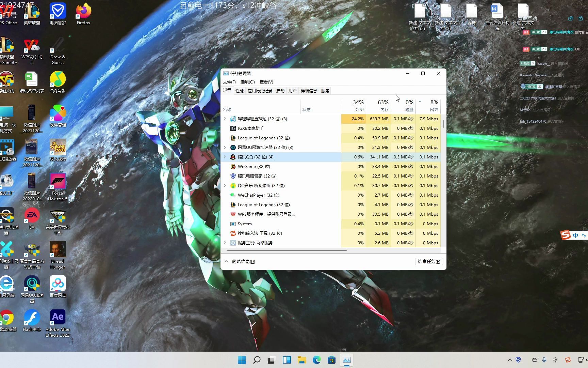This screenshot has height=368, width=588.
Task: Open the EA desktop icon
Action: click(32, 218)
